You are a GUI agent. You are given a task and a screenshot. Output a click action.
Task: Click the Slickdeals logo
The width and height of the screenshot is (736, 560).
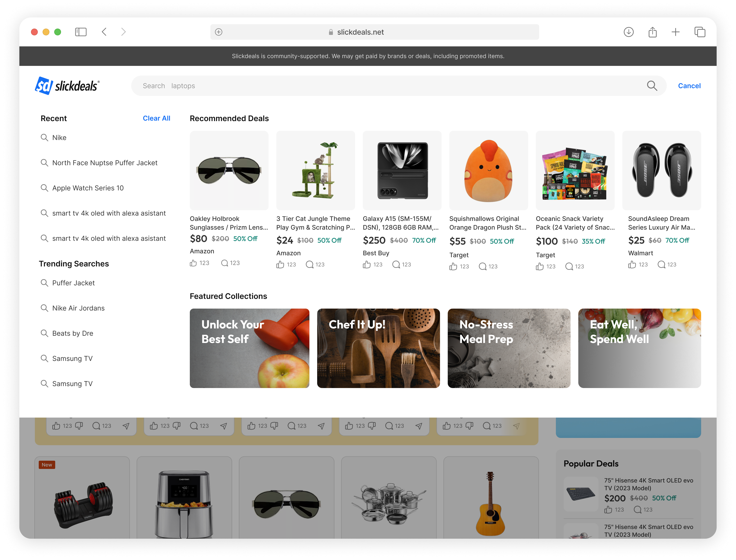tap(67, 86)
